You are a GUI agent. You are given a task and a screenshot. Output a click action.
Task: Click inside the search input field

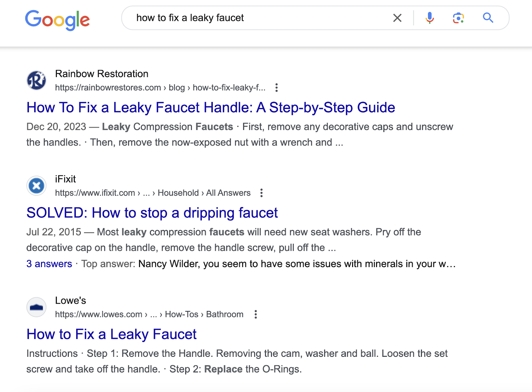pos(233,18)
